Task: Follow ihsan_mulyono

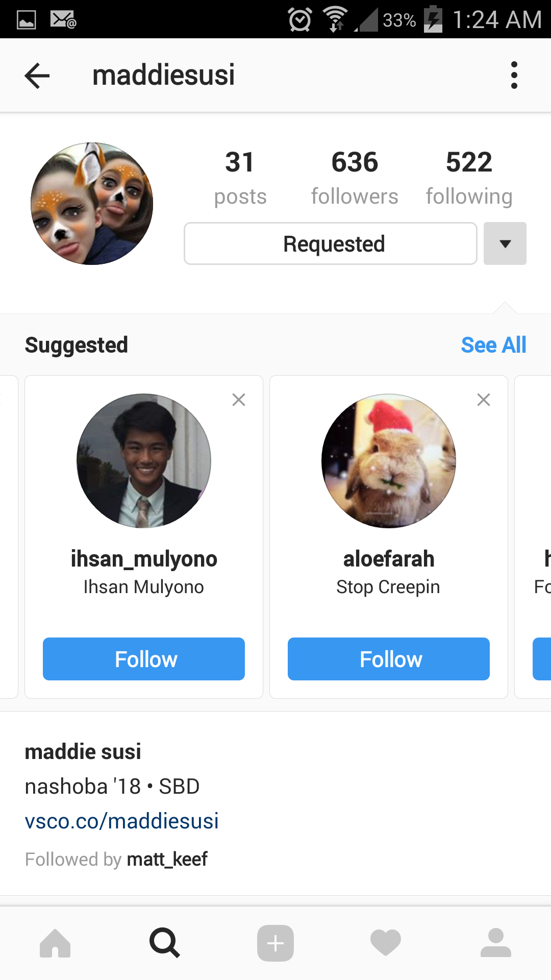Action: pos(144,659)
